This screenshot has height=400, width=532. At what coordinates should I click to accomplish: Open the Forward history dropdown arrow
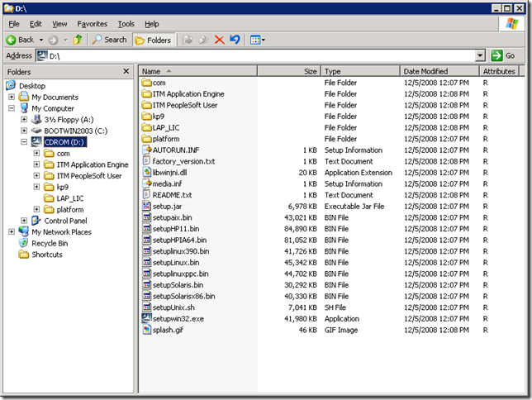pyautogui.click(x=66, y=40)
